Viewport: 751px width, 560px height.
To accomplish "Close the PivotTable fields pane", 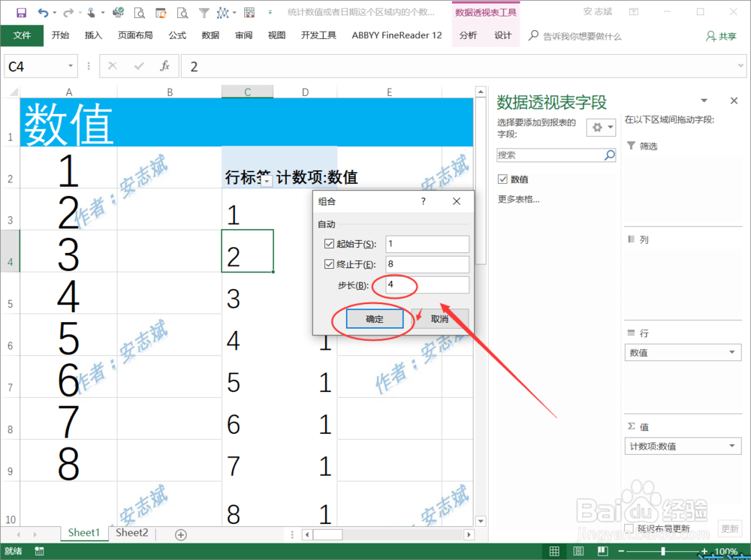I will tap(734, 101).
